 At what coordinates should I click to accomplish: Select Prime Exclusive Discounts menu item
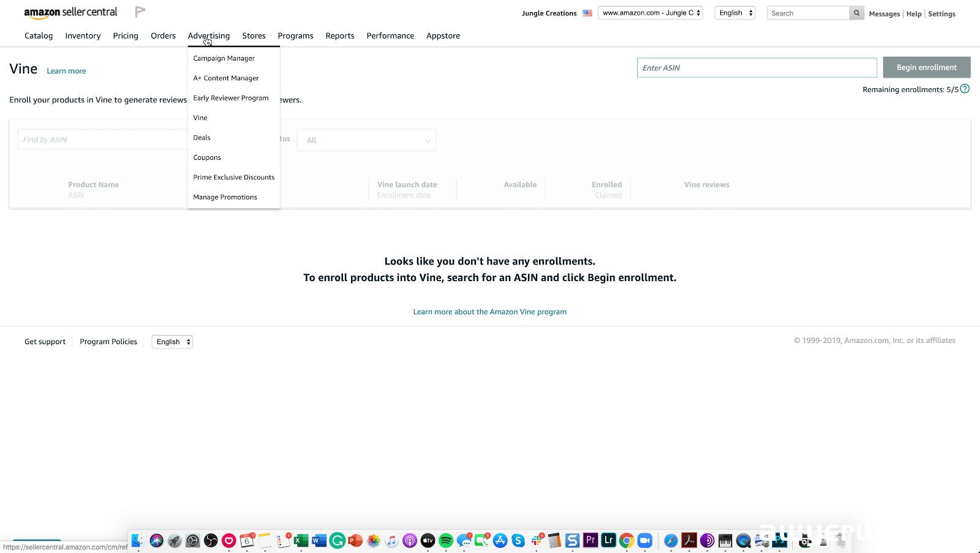point(234,178)
